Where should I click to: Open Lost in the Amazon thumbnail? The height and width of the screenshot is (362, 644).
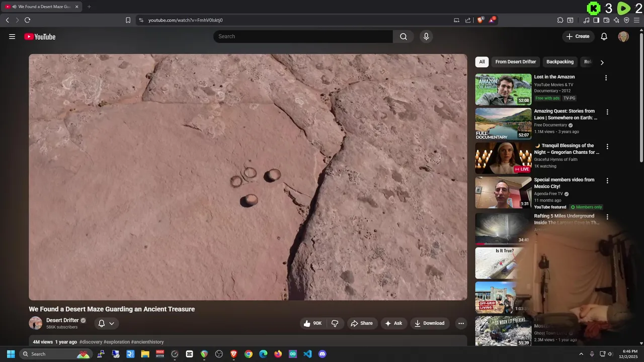[x=503, y=89]
